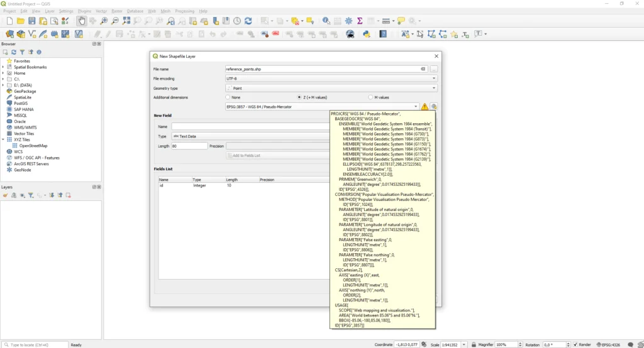Viewport: 644px width, 348px height.
Task: Refresh the Browser panel
Action: [x=14, y=52]
